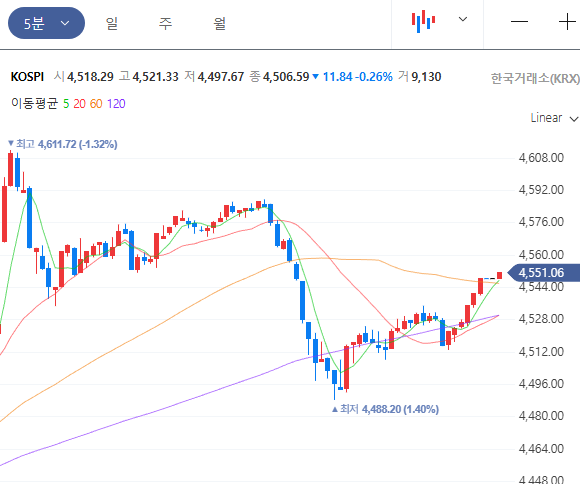Open the 5분 interval dropdown
This screenshot has height=484, width=580.
coord(46,23)
